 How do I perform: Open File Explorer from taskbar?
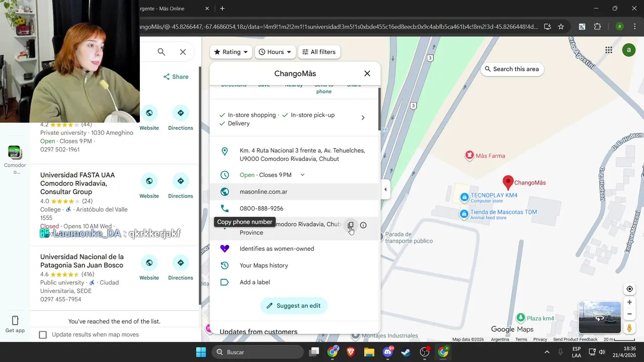(369, 352)
